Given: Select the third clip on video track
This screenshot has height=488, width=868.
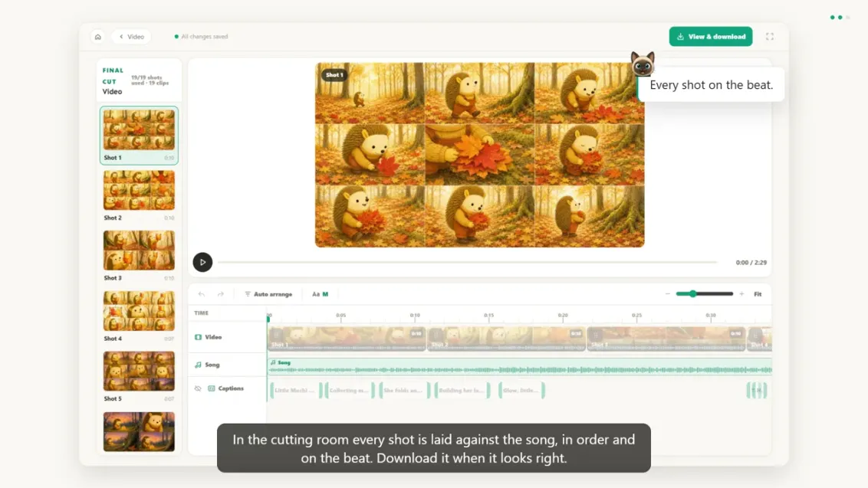Looking at the screenshot, I should [666, 339].
